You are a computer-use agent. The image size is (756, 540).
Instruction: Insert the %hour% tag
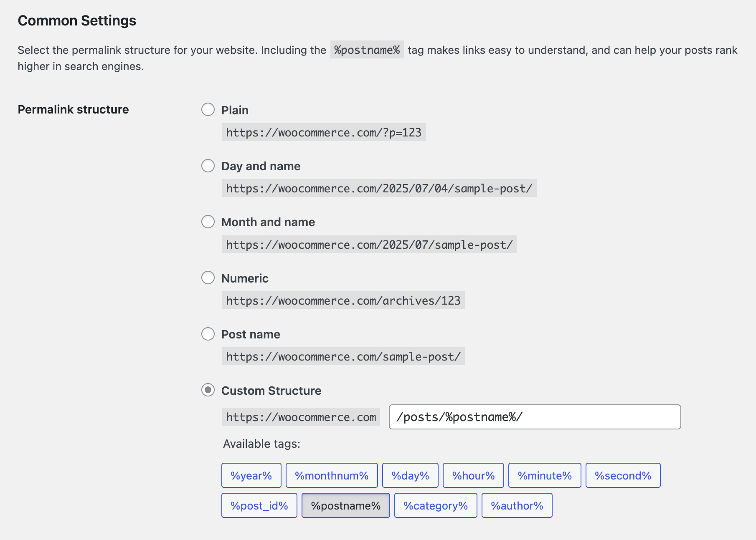click(x=473, y=475)
